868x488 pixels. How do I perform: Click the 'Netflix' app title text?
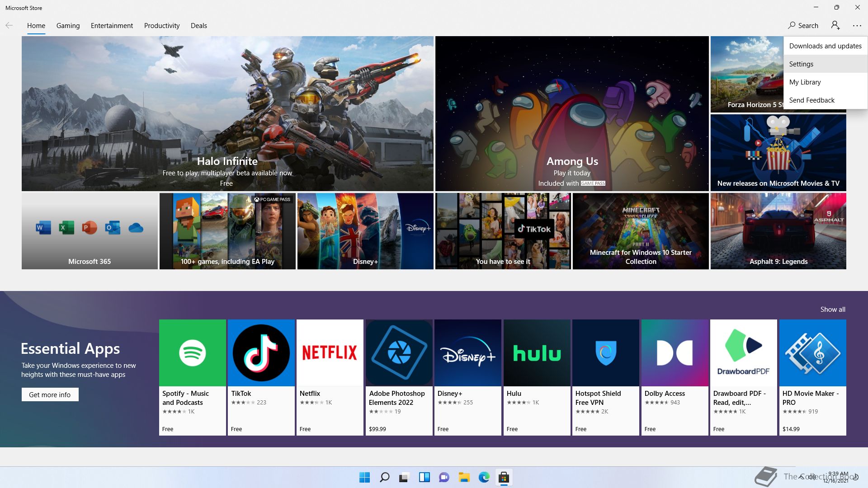[x=310, y=393]
